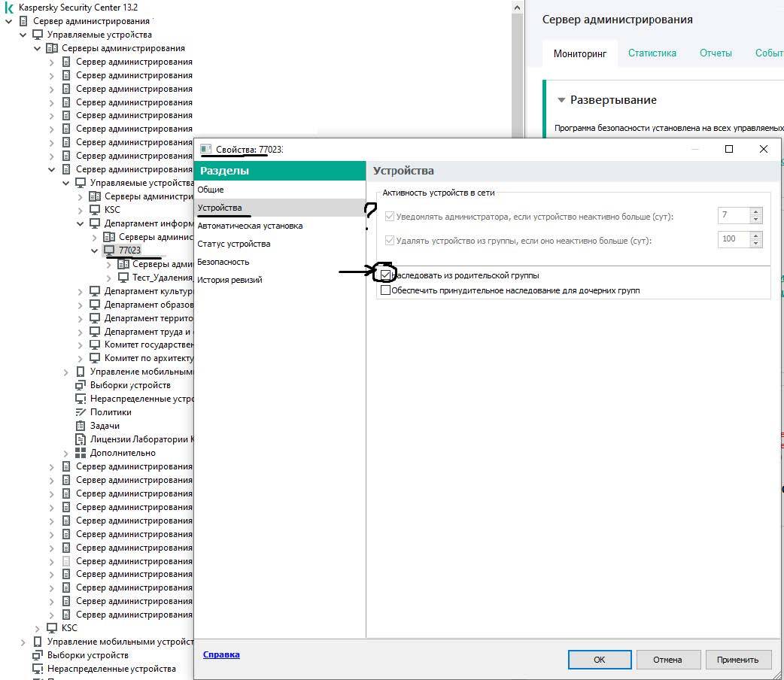
Task: Click the Kaspersky Security Center logo icon
Action: (10, 8)
